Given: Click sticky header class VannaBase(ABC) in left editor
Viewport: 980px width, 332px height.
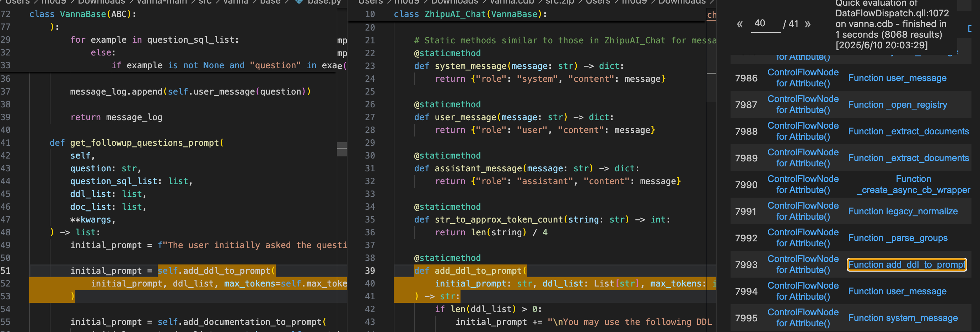Looking at the screenshot, I should point(82,14).
